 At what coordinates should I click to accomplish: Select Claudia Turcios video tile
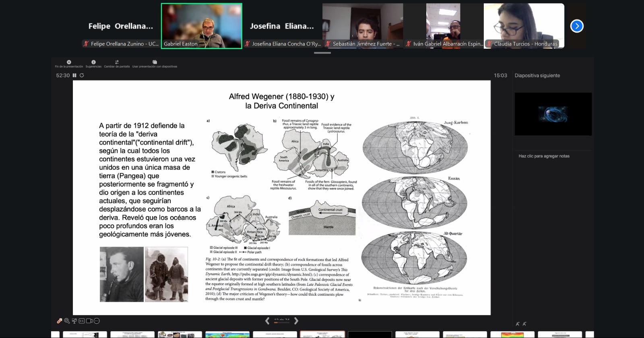point(524,26)
